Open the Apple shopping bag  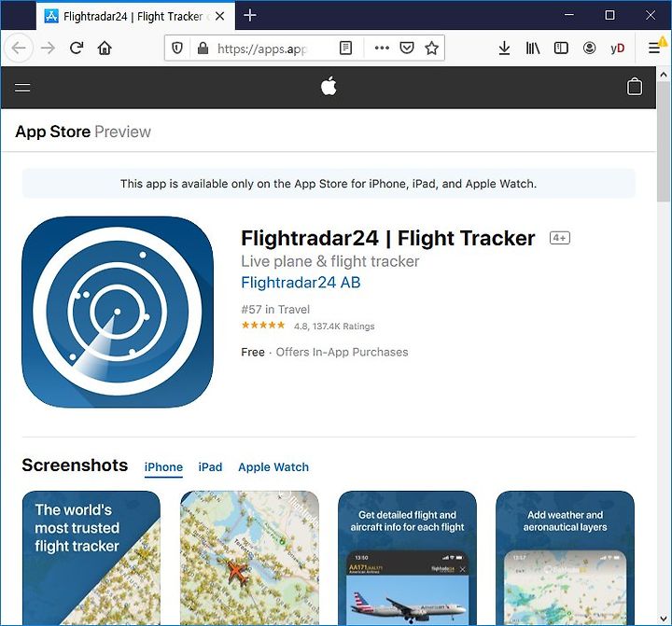pyautogui.click(x=635, y=87)
